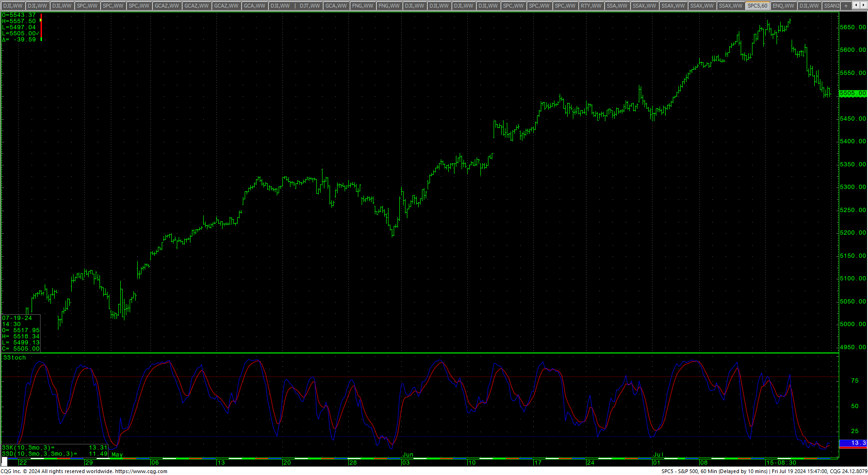Click the red daily range bar indicator
Viewport: 868px width, 475px height.
pyautogui.click(x=41, y=27)
